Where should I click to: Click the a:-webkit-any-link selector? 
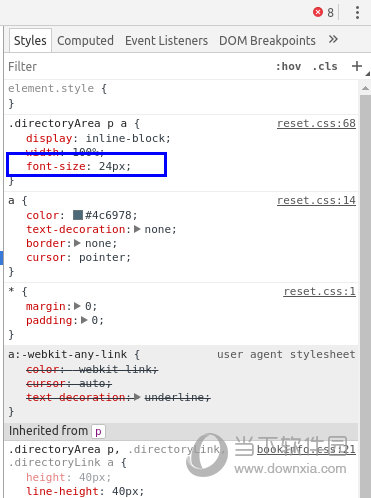pyautogui.click(x=67, y=354)
